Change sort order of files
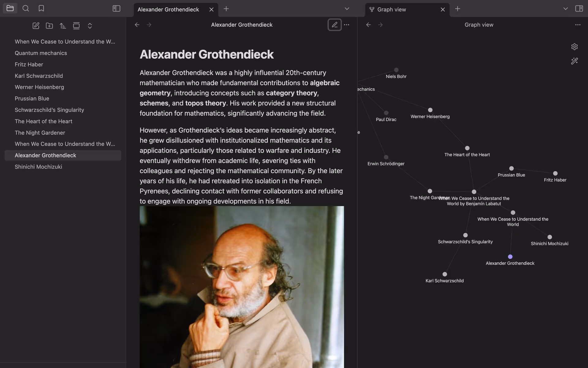The width and height of the screenshot is (588, 368). pos(63,26)
